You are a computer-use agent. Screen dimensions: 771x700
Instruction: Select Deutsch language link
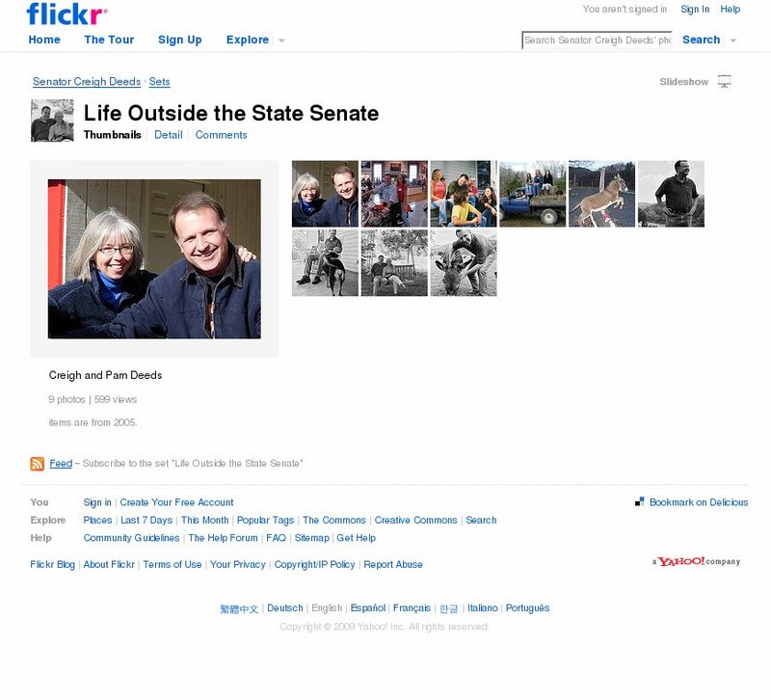[285, 608]
